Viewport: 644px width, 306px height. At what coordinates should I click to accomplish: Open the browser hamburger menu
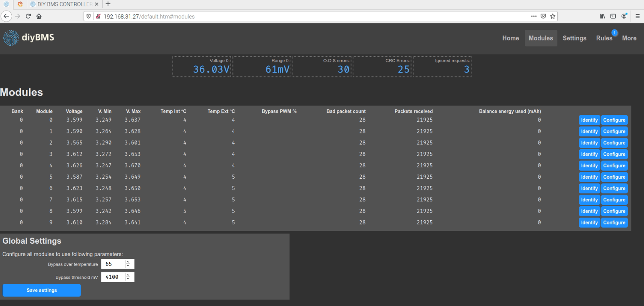(x=638, y=16)
